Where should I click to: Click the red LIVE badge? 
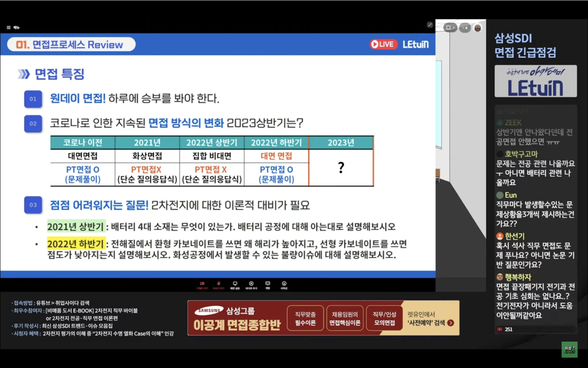pyautogui.click(x=383, y=44)
